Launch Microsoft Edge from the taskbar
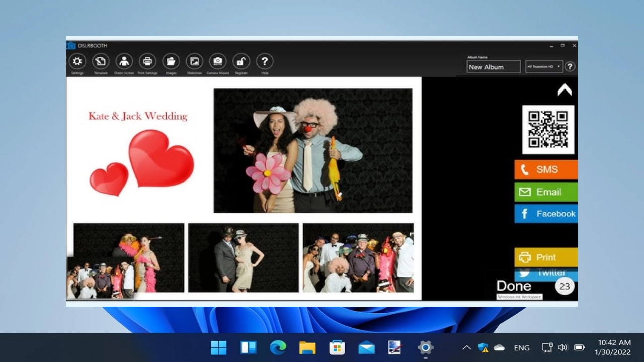This screenshot has width=644, height=362. pos(278,347)
